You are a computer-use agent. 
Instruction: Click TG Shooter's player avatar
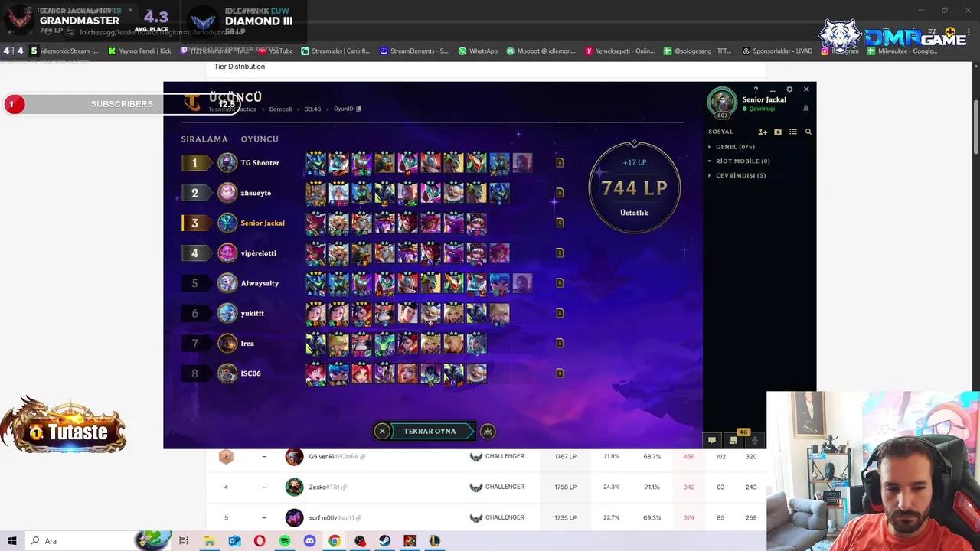click(x=227, y=163)
